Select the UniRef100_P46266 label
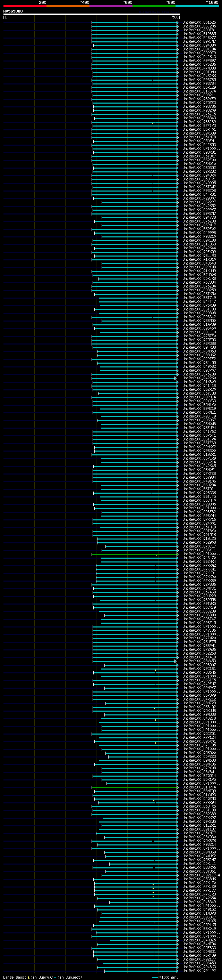The width and height of the screenshot is (222, 980). coord(199,76)
